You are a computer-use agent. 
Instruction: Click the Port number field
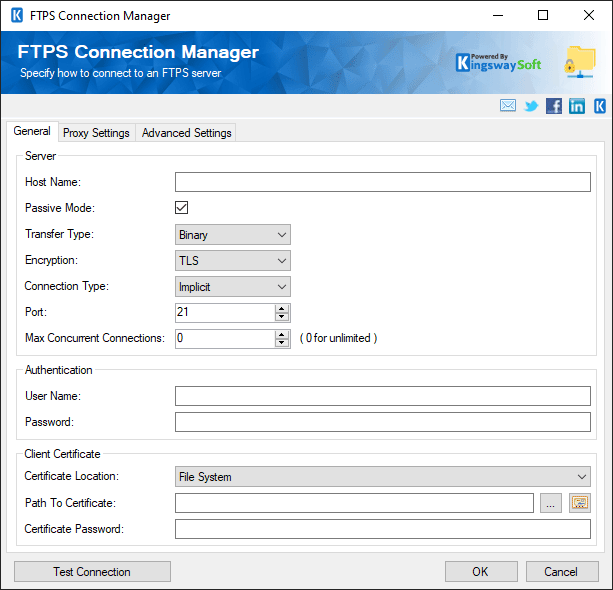[225, 313]
